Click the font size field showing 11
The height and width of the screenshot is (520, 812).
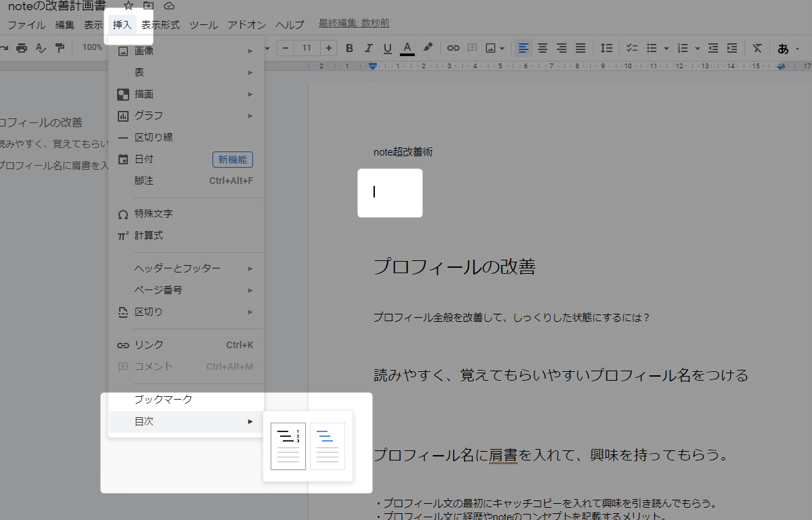307,48
